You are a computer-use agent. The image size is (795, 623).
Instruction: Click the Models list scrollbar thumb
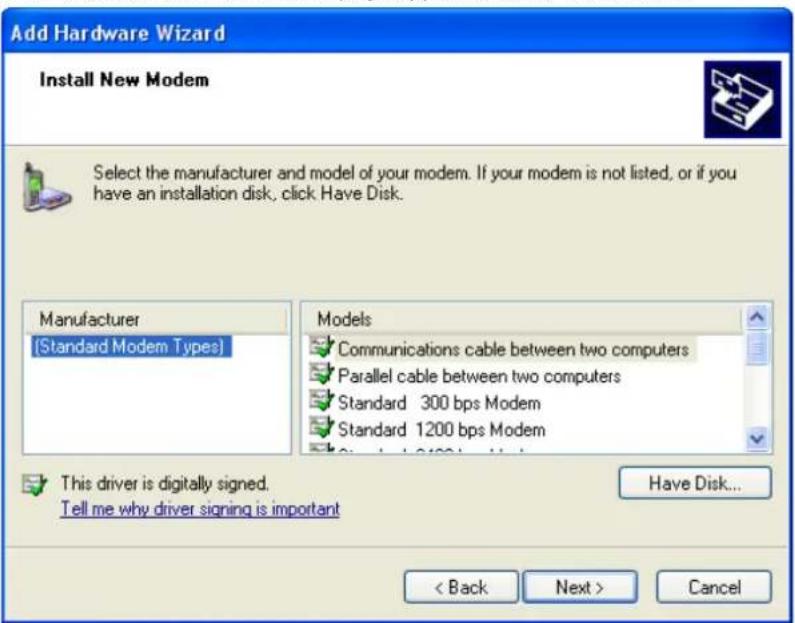coord(757,348)
